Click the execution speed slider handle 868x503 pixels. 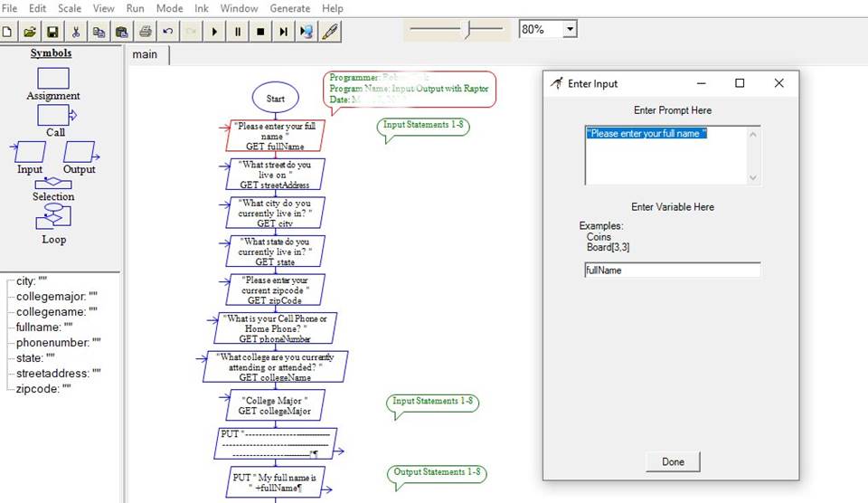(468, 29)
